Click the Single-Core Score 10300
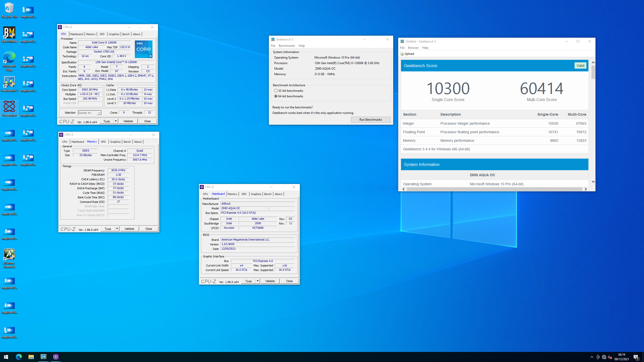Screen dimensions: 644x362 coord(448,88)
